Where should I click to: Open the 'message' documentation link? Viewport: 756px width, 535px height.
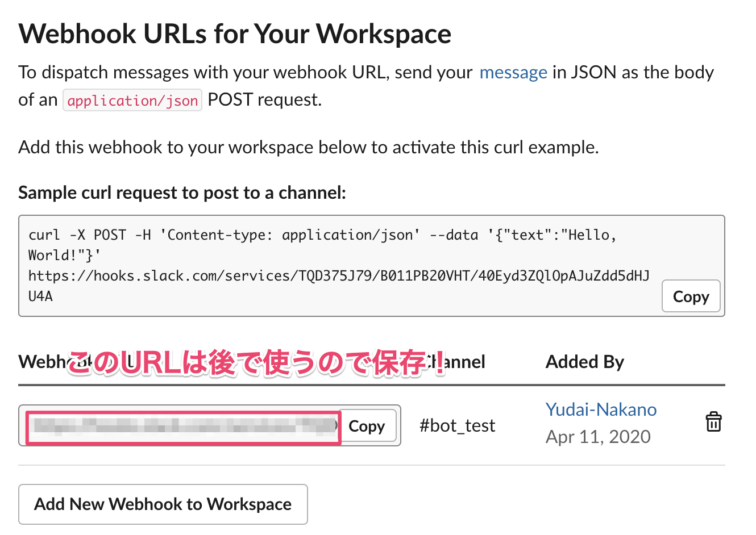(x=513, y=73)
